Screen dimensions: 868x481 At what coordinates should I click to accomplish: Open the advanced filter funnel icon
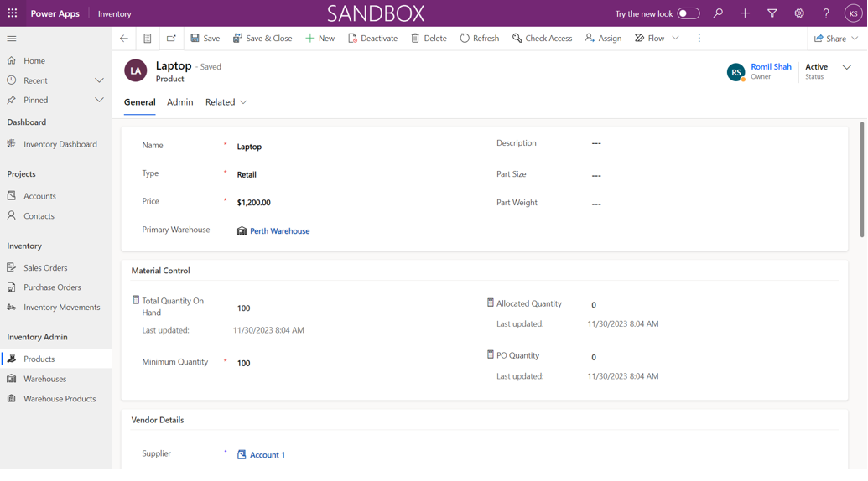[x=772, y=13]
